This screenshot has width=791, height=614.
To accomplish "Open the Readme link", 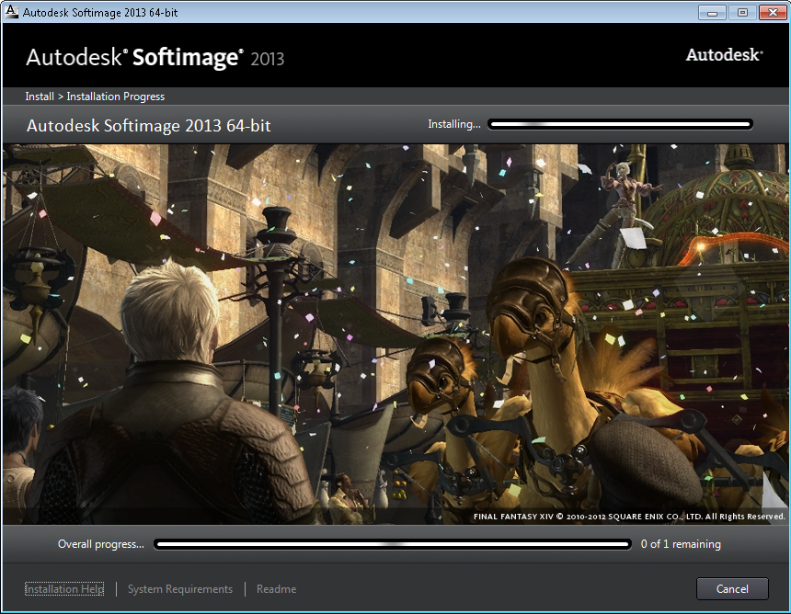I will [x=276, y=589].
